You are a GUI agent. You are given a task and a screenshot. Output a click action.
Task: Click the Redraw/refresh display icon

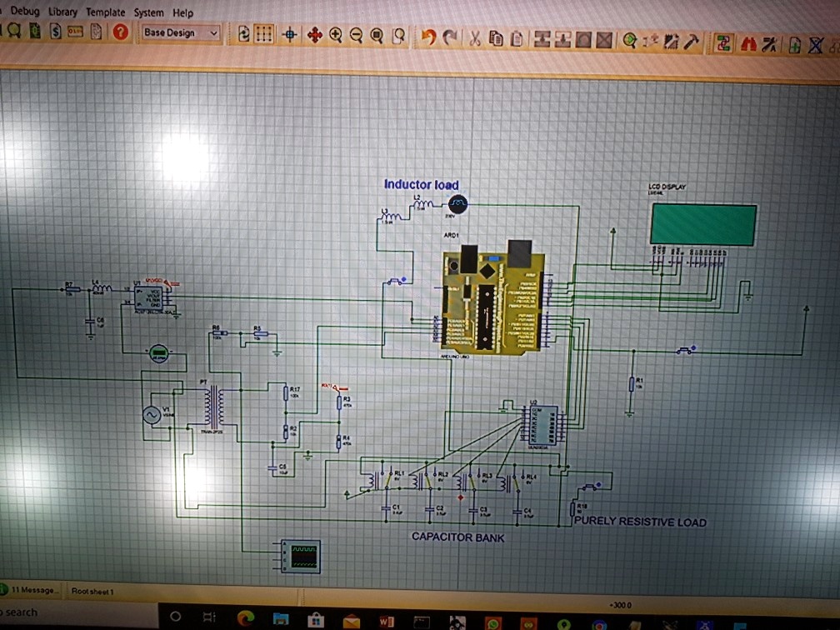coord(243,34)
